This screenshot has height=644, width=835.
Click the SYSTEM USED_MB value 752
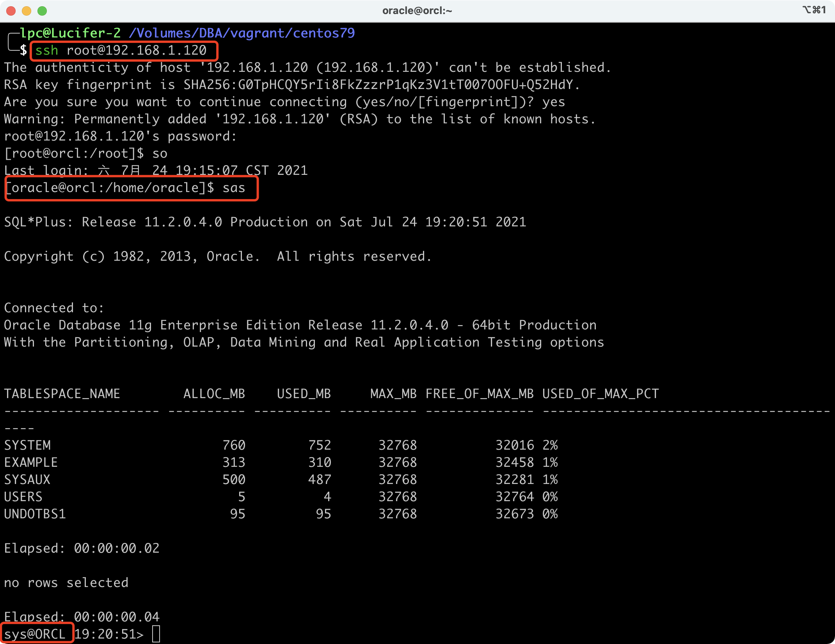tap(320, 445)
